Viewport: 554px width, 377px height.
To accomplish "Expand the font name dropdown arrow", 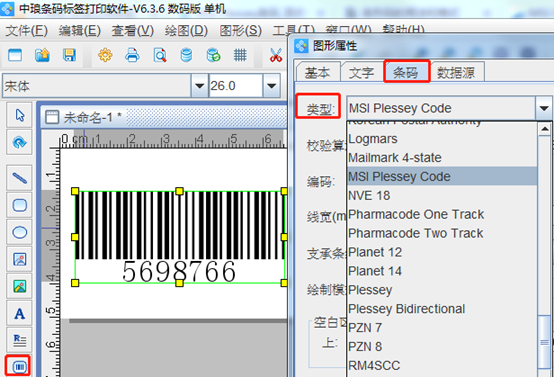I will [200, 86].
